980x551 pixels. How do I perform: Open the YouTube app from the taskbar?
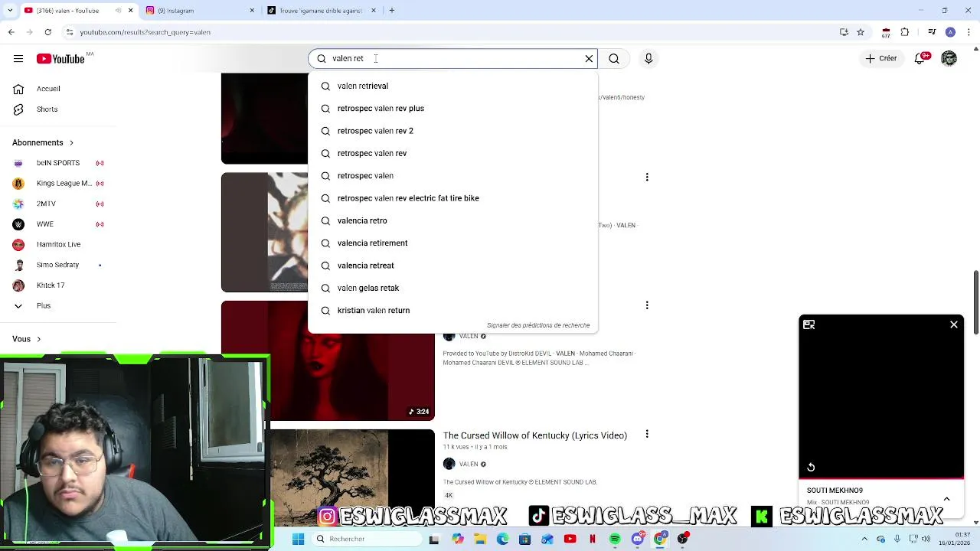point(570,539)
